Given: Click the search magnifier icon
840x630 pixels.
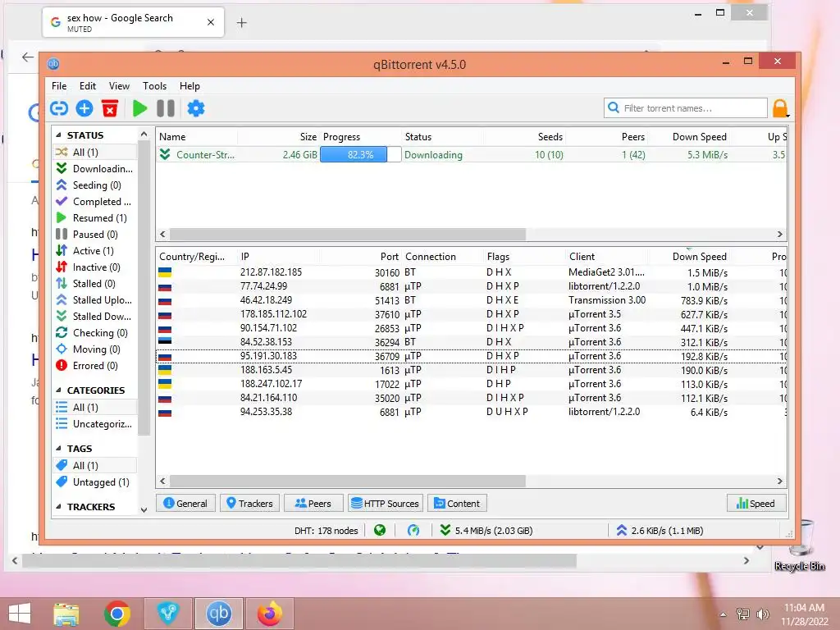Looking at the screenshot, I should 614,107.
